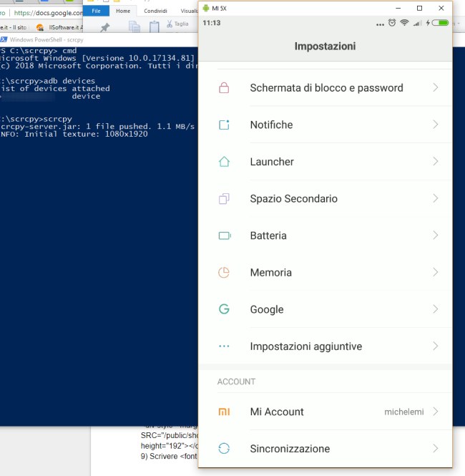Screen dimensions: 465x476
Task: Expand the Spazio Secondario row chevron
Action: point(435,198)
